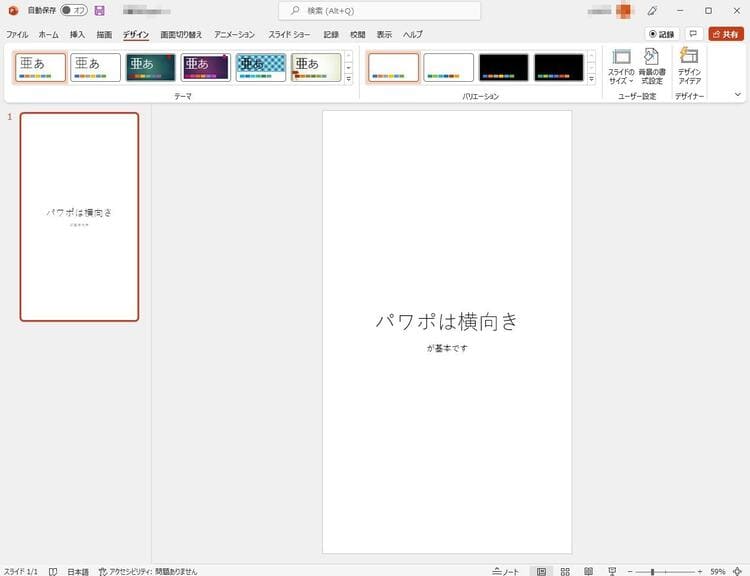Open the スライド ショー tab
The width and height of the screenshot is (750, 576).
pos(289,34)
